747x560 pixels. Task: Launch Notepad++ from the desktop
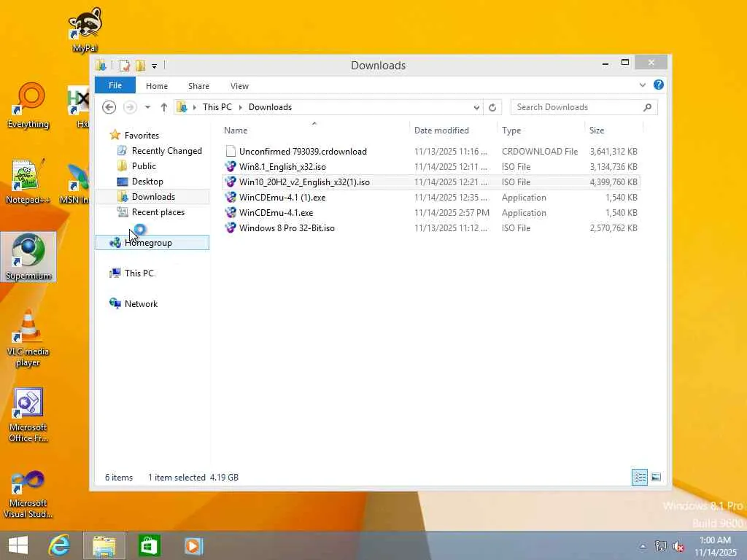(28, 182)
